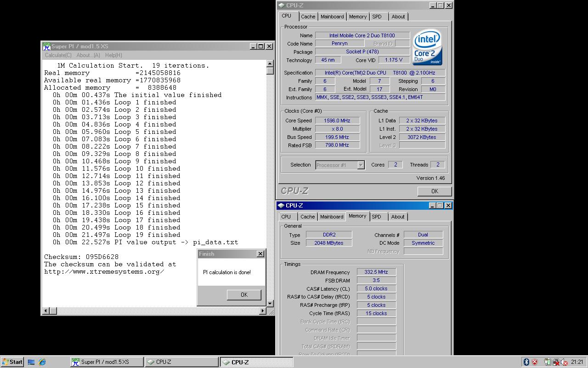Select About tab in top CPU-Z window

[x=398, y=17]
